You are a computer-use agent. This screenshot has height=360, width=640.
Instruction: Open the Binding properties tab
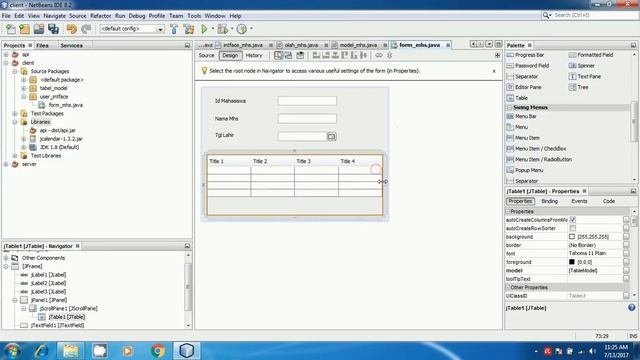click(549, 201)
